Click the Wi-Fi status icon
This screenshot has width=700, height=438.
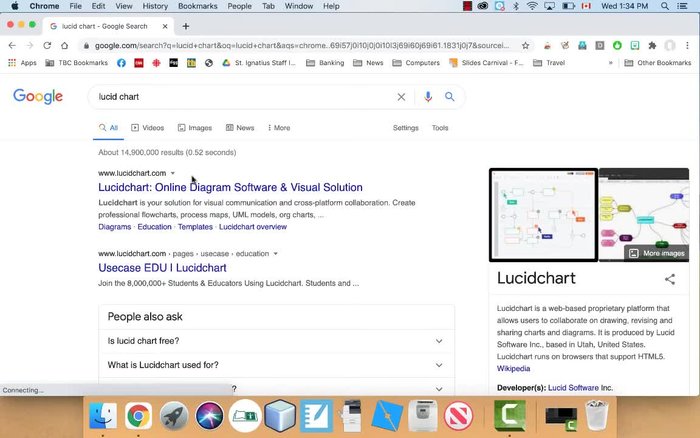[532, 6]
